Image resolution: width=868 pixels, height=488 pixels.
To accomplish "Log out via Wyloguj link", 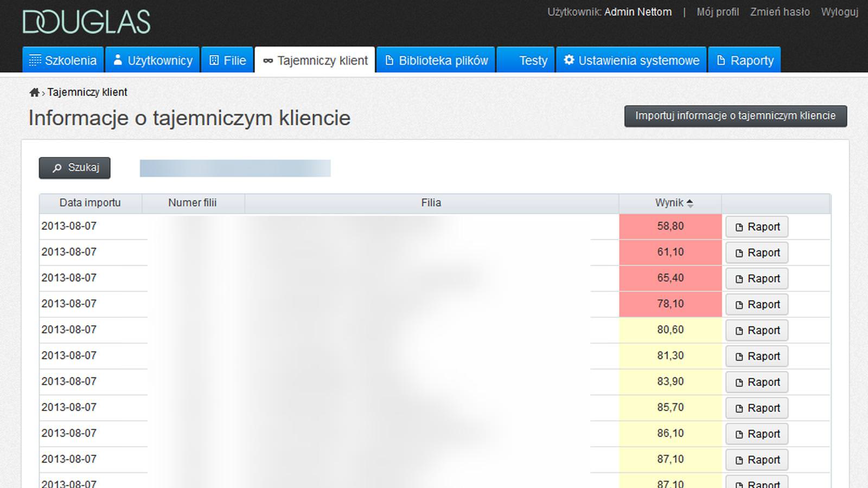I will (x=839, y=12).
